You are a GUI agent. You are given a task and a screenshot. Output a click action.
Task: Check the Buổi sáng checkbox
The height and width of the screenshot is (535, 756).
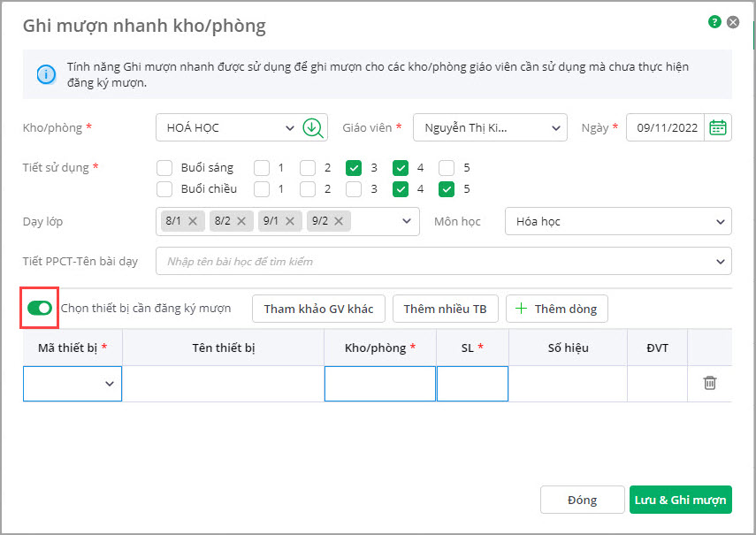(x=164, y=167)
